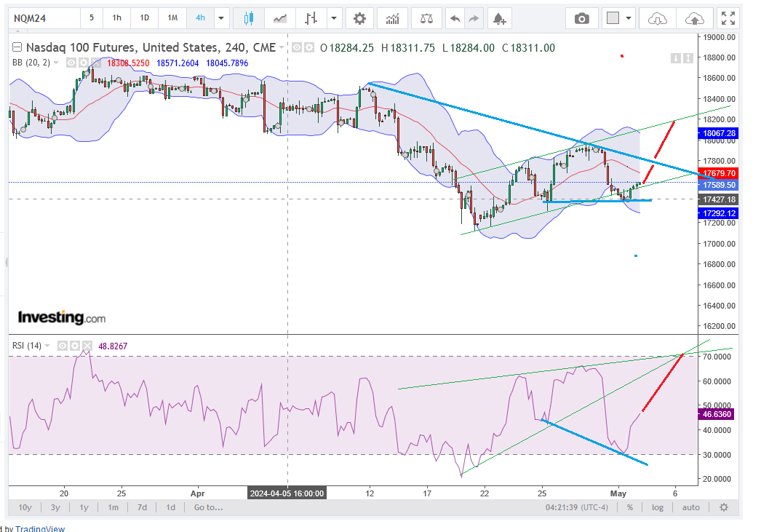Open the bar style dropdown arrow

(333, 17)
